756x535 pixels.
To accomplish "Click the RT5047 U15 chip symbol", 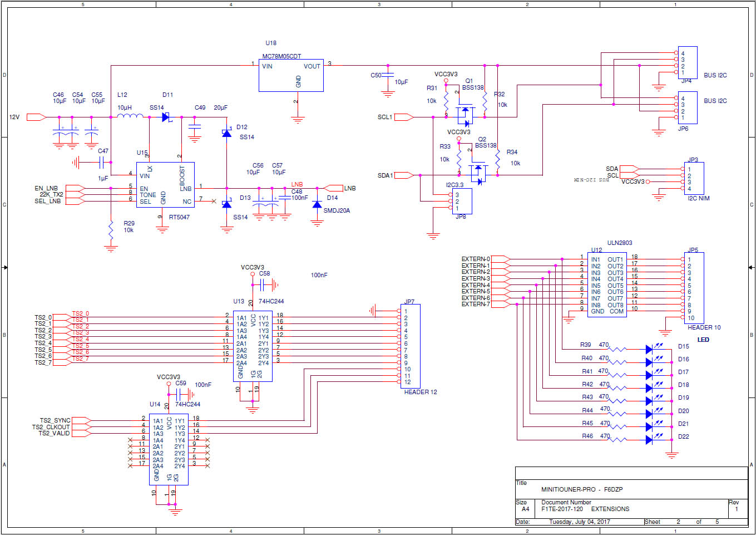I will tap(165, 185).
